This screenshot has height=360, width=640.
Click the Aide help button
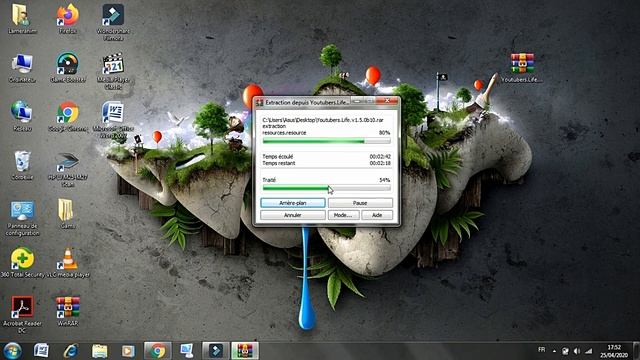pyautogui.click(x=377, y=215)
